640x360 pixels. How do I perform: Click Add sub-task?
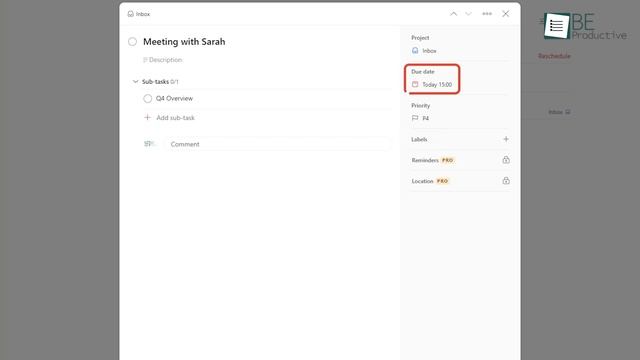176,118
